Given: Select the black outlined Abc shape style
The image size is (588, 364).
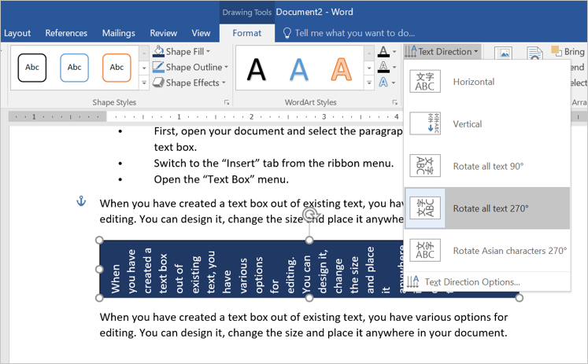Looking at the screenshot, I should pos(32,68).
